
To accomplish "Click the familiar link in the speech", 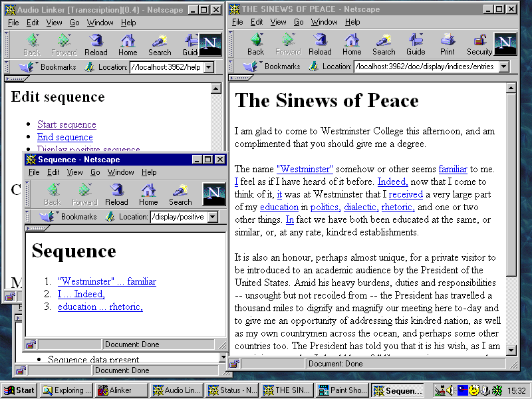I will [453, 169].
